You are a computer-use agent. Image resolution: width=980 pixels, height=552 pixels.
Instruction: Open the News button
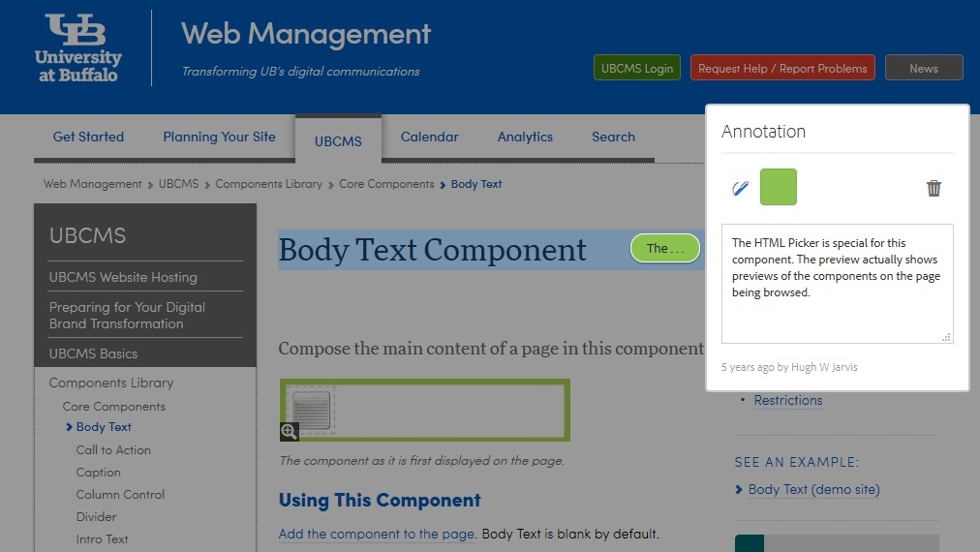click(923, 69)
